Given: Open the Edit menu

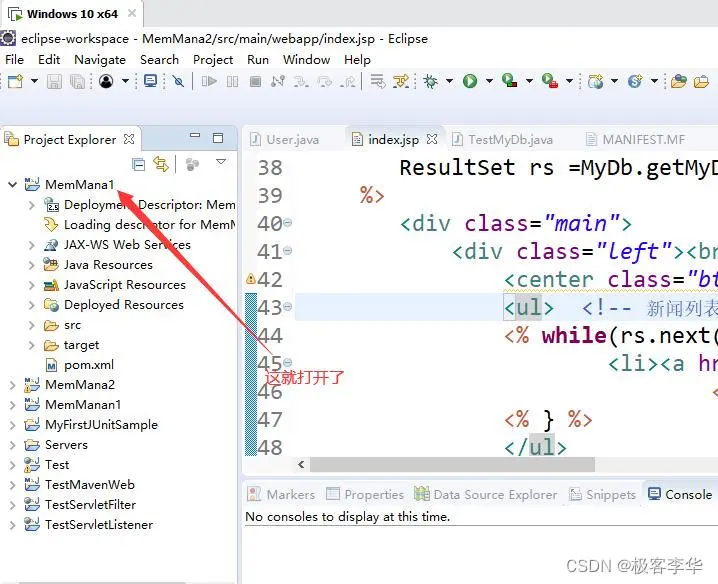Looking at the screenshot, I should [x=49, y=60].
